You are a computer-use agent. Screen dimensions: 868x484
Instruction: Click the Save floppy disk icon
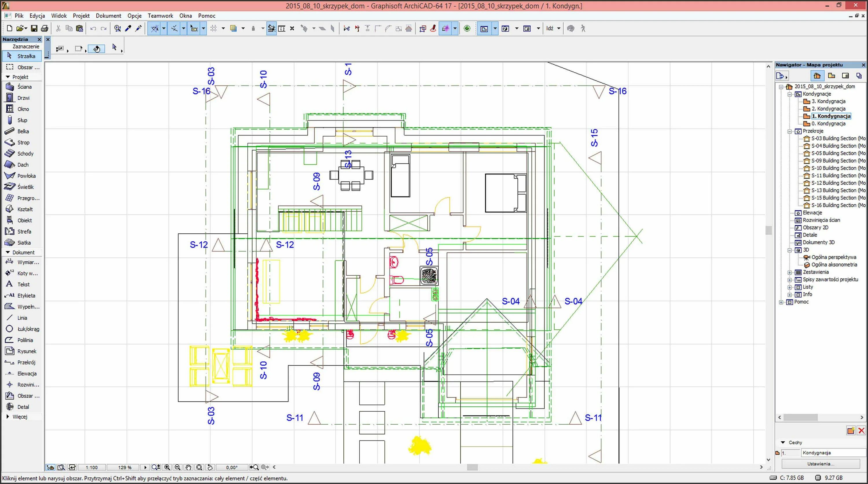34,29
